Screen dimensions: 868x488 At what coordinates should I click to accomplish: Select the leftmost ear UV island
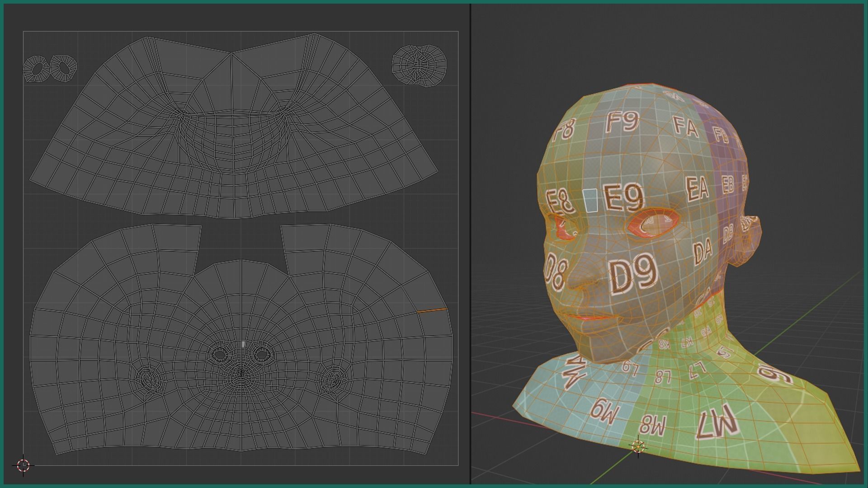36,69
